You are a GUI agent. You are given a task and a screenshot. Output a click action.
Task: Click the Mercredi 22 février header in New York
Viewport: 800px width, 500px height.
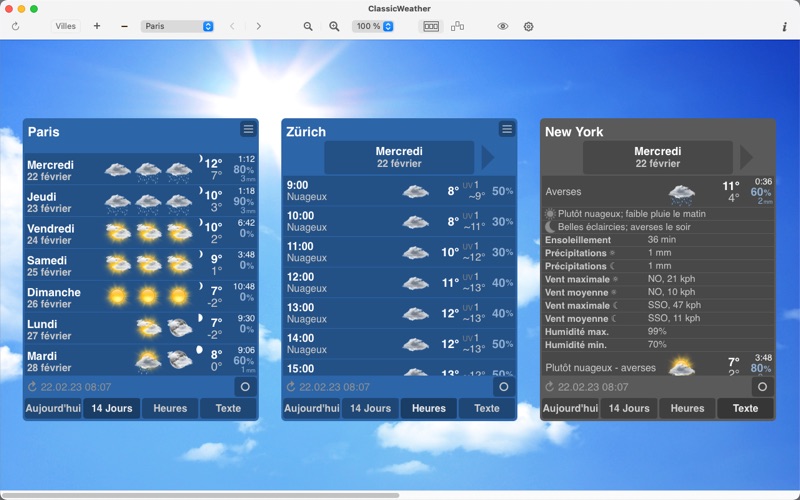tap(658, 157)
